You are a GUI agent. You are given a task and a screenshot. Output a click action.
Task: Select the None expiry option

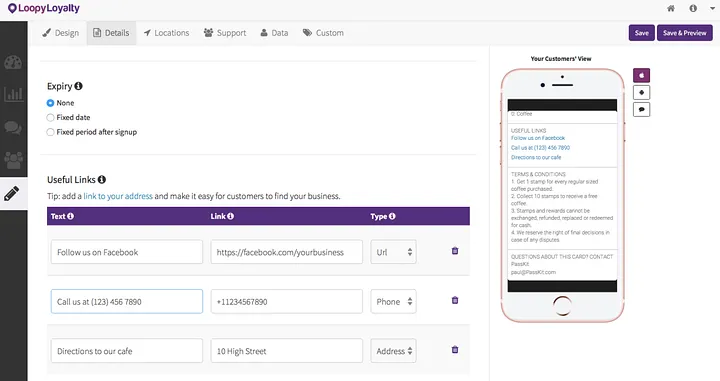(x=51, y=103)
